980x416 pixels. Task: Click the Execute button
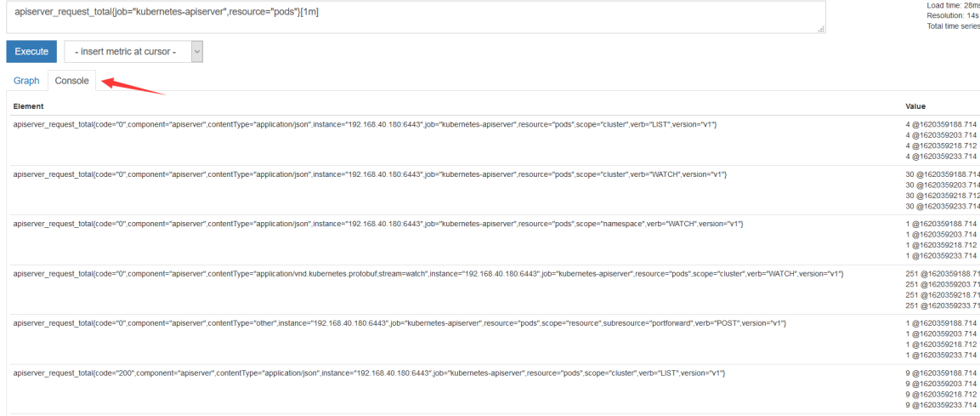[x=31, y=52]
